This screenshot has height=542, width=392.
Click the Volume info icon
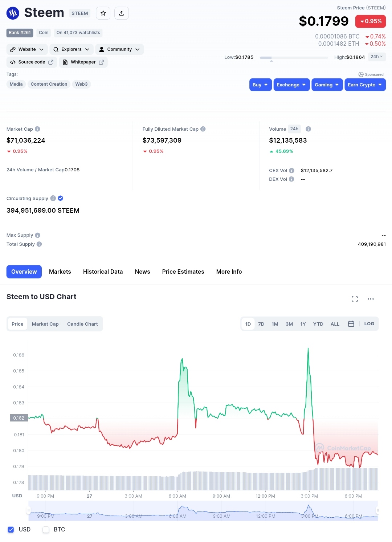click(308, 129)
